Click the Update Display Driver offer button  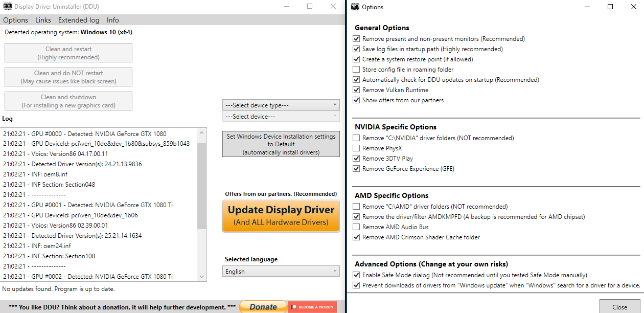[x=281, y=216]
